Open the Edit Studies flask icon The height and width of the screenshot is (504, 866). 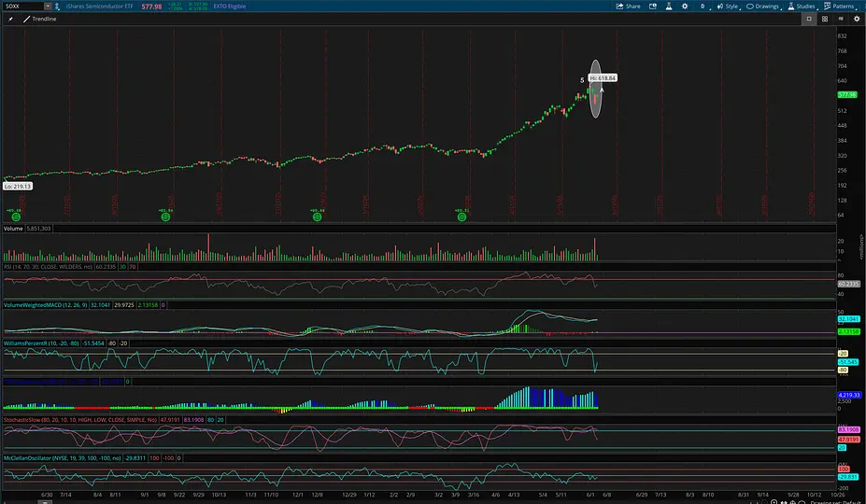(x=668, y=7)
